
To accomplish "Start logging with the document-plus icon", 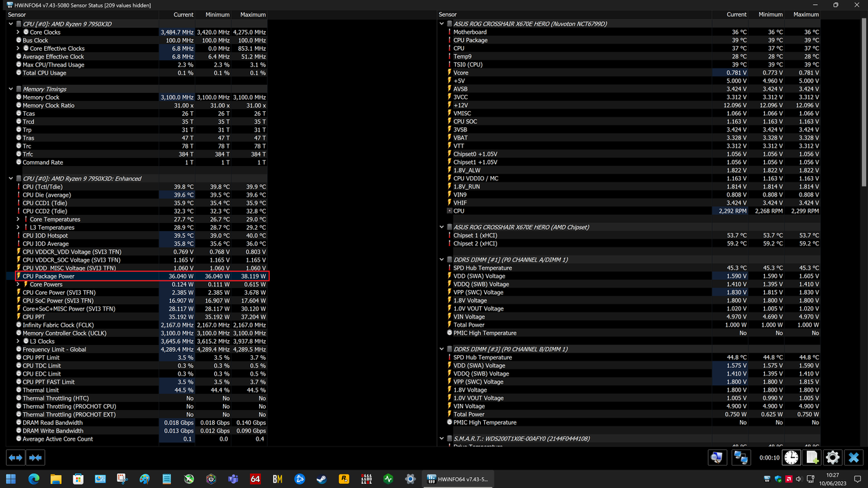I will tap(812, 458).
